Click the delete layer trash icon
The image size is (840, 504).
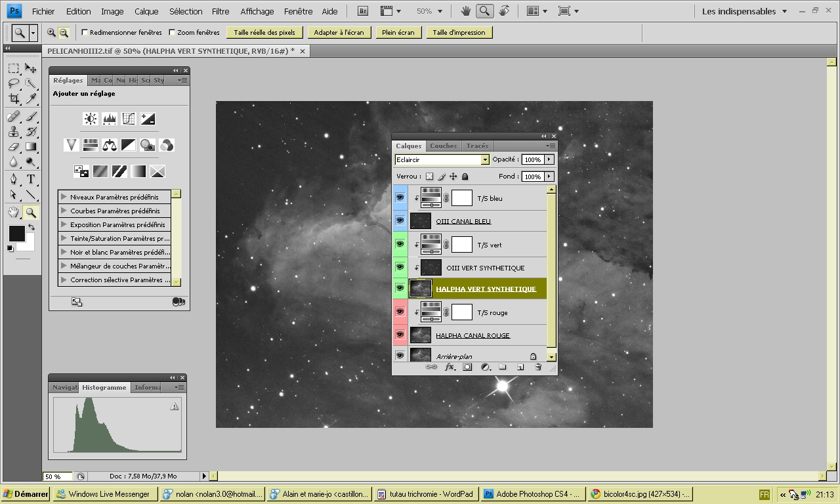(x=538, y=367)
